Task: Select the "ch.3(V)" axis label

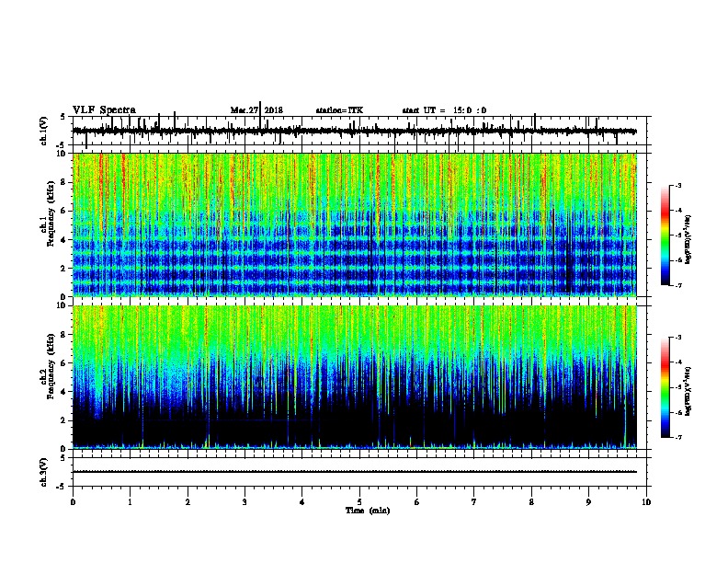Action: (x=44, y=473)
